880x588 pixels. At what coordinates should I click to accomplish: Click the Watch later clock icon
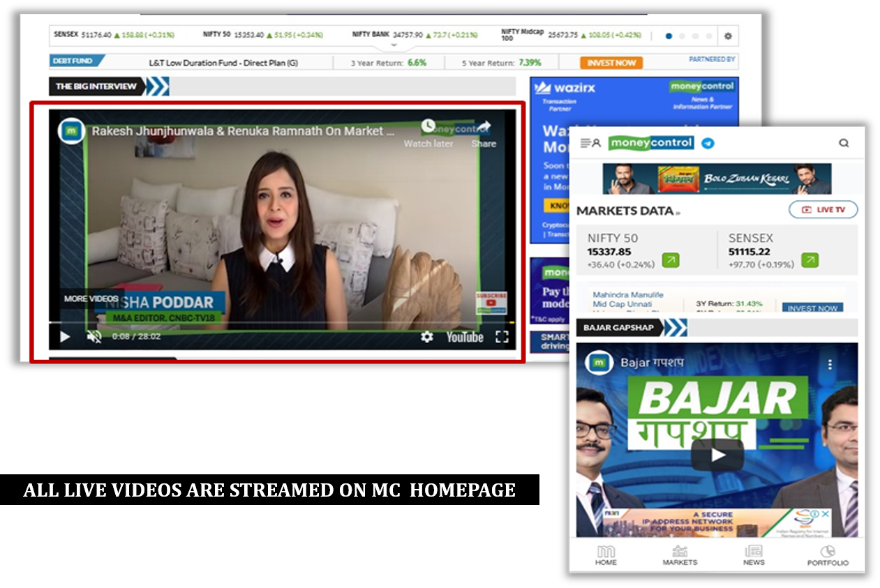pyautogui.click(x=428, y=127)
